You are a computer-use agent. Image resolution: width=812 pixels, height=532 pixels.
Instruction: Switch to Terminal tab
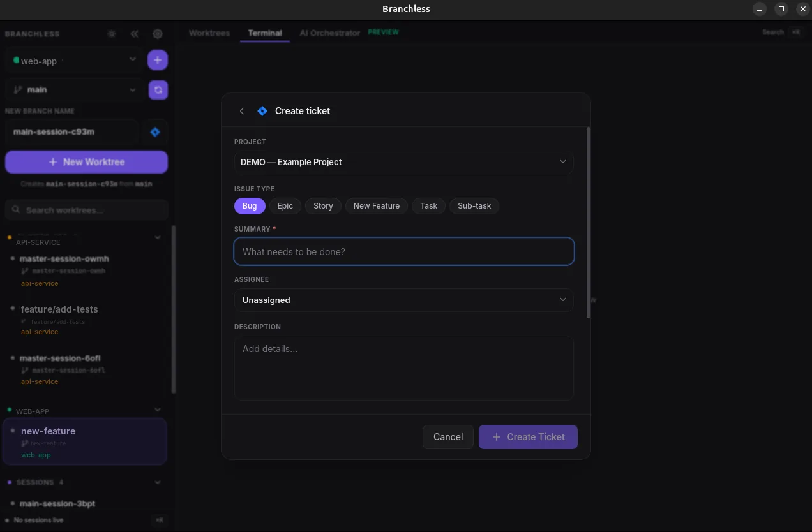pyautogui.click(x=265, y=33)
